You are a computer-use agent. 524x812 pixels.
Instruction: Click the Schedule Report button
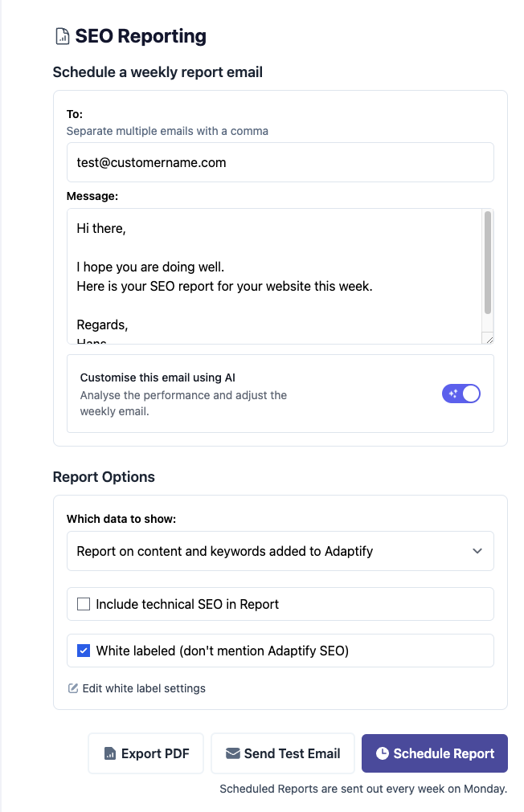pos(434,753)
